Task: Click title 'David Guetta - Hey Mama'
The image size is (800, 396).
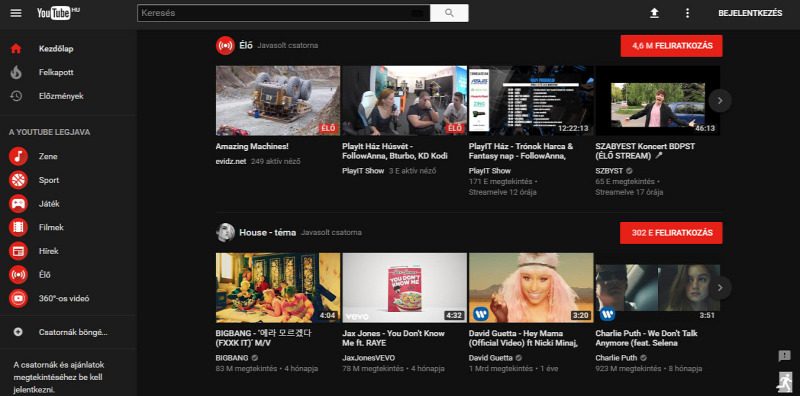Action: [x=523, y=338]
